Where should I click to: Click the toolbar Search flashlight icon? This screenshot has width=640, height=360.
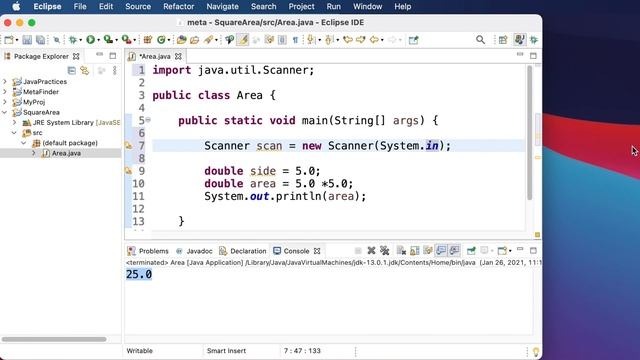click(209, 40)
